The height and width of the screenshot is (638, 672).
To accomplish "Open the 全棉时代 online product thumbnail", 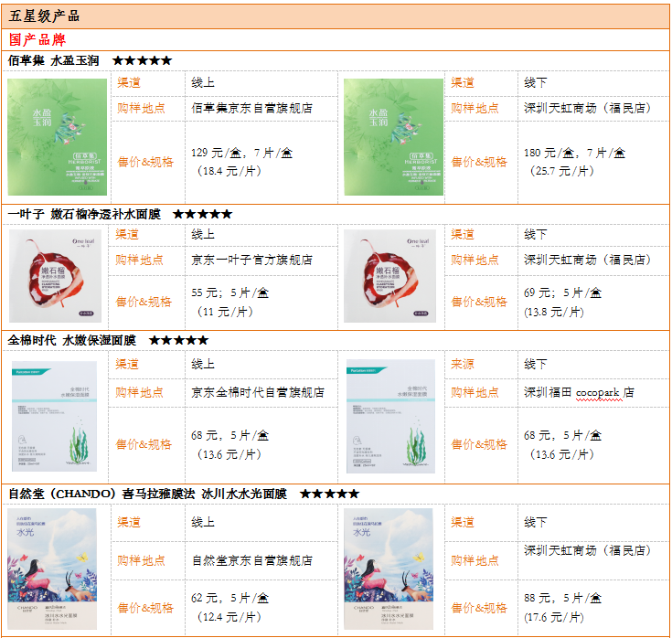I will point(55,416).
